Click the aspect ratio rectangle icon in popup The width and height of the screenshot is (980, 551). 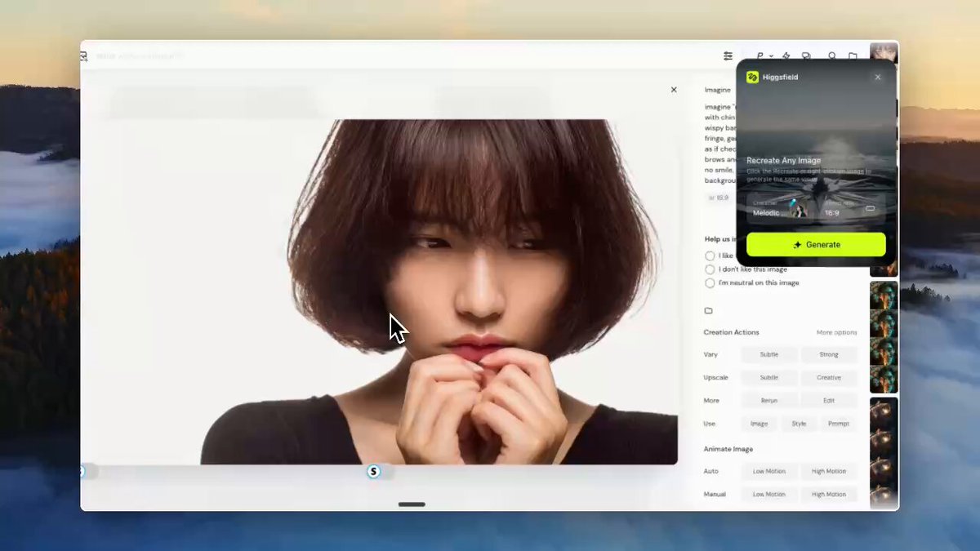coord(870,209)
